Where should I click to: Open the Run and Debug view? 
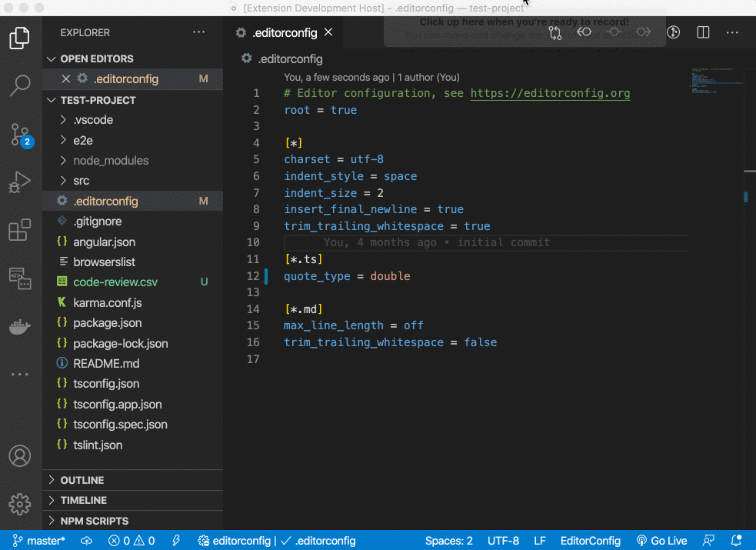(x=19, y=182)
